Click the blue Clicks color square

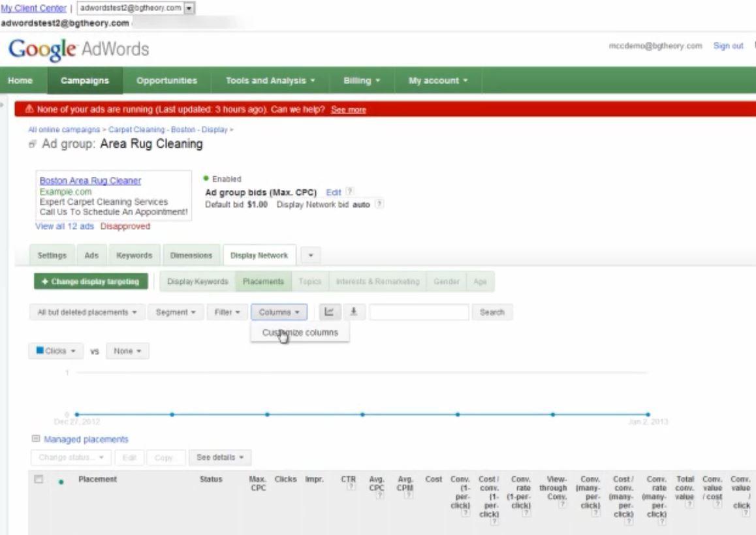click(x=40, y=350)
